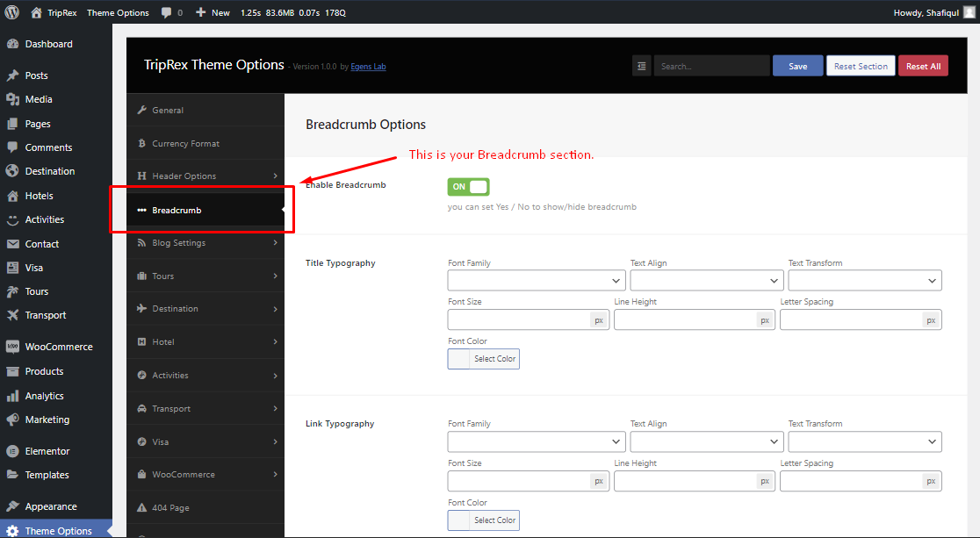980x538 pixels.
Task: Click the Activities smiley icon in WP sidebar
Action: coord(12,220)
